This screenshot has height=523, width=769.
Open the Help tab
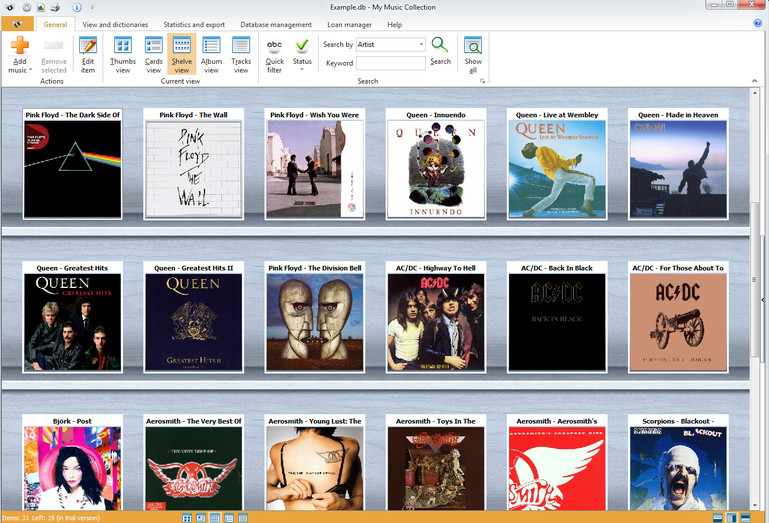pyautogui.click(x=394, y=24)
